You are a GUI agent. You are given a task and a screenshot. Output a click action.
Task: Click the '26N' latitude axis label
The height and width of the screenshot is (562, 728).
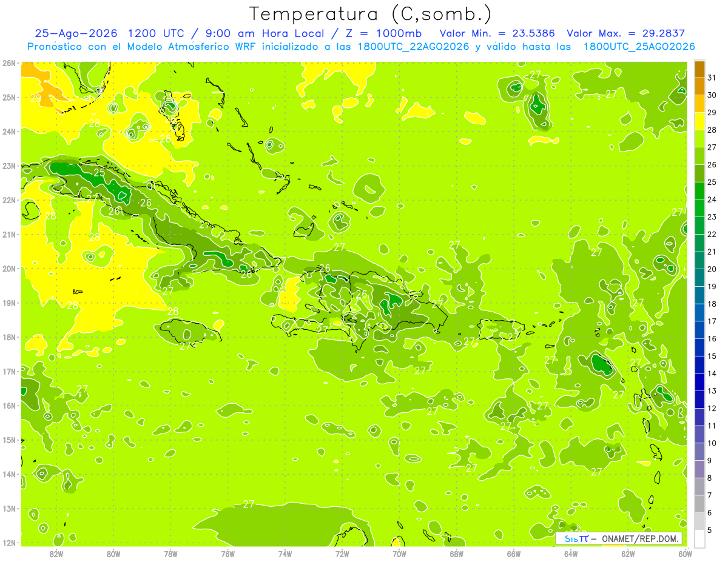click(x=9, y=63)
